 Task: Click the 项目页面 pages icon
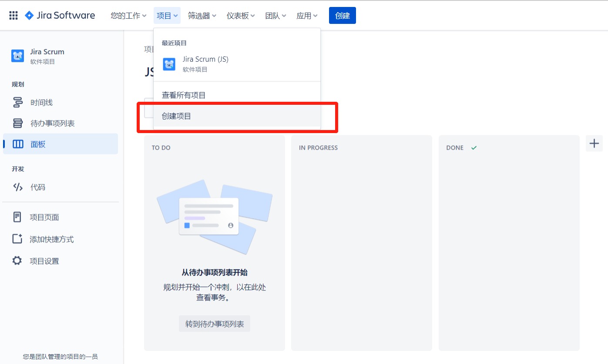(17, 217)
